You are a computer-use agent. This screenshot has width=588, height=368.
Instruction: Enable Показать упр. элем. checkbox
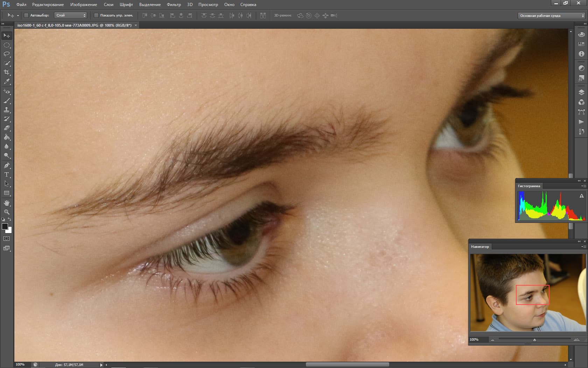pyautogui.click(x=96, y=15)
